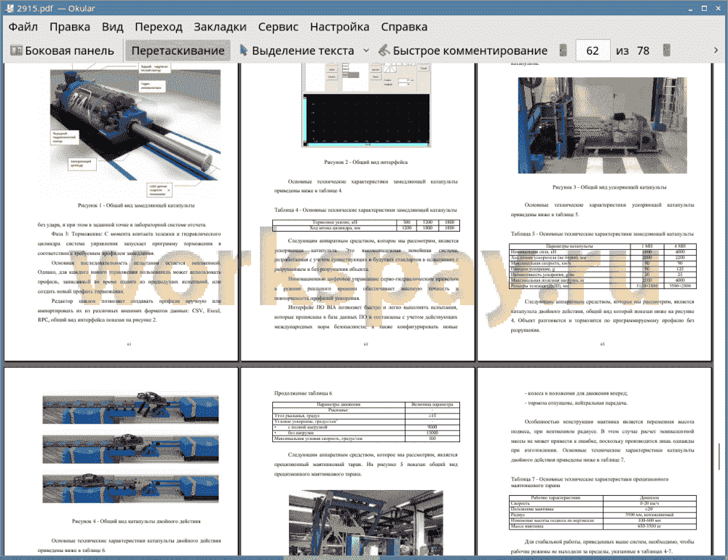Click table header 'Рабочие характеристики'

pyautogui.click(x=555, y=497)
